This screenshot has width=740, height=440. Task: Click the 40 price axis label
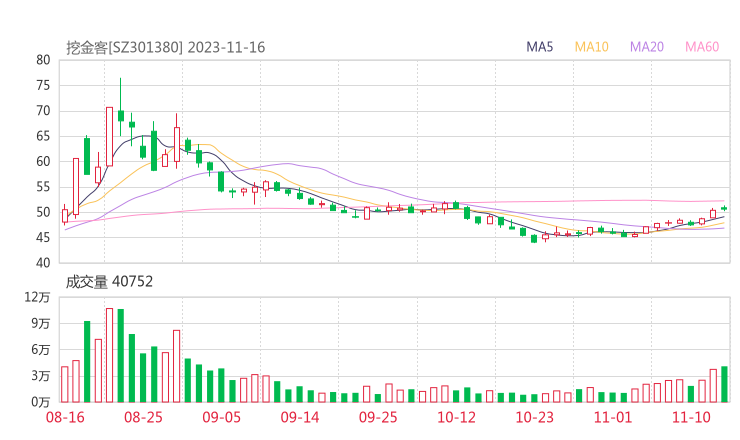[43, 263]
